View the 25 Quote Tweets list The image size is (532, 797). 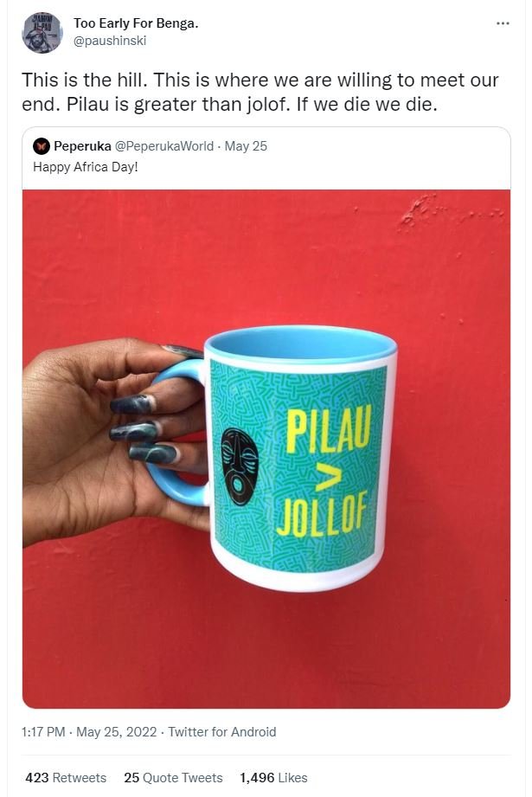(173, 778)
